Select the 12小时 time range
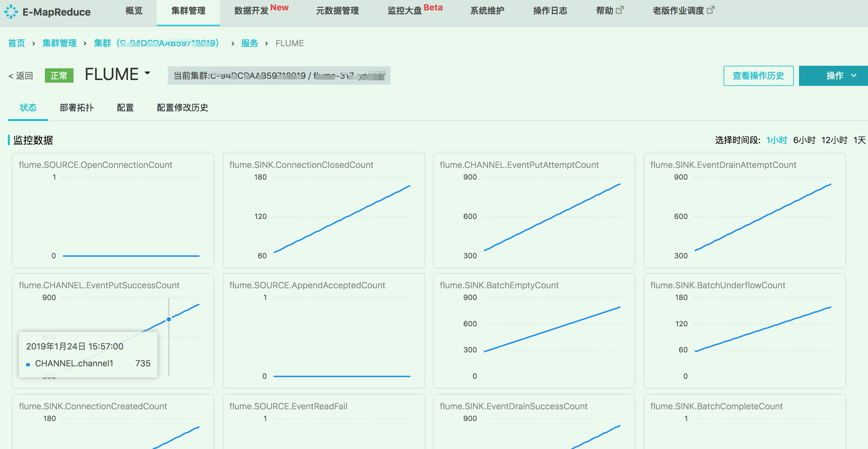 (x=834, y=140)
